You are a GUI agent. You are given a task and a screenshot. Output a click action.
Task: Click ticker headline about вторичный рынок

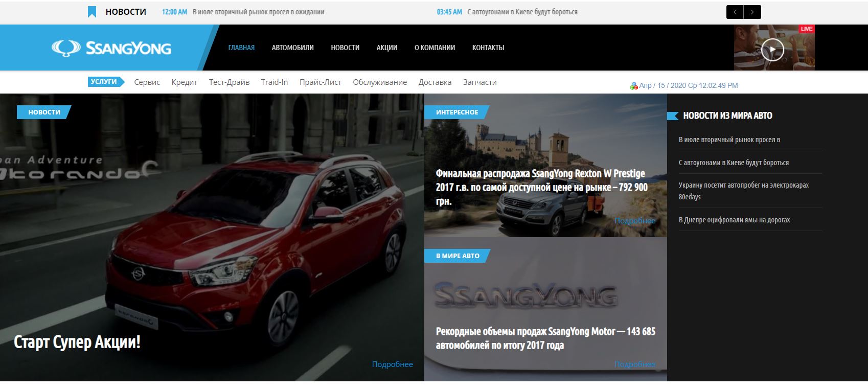[258, 12]
